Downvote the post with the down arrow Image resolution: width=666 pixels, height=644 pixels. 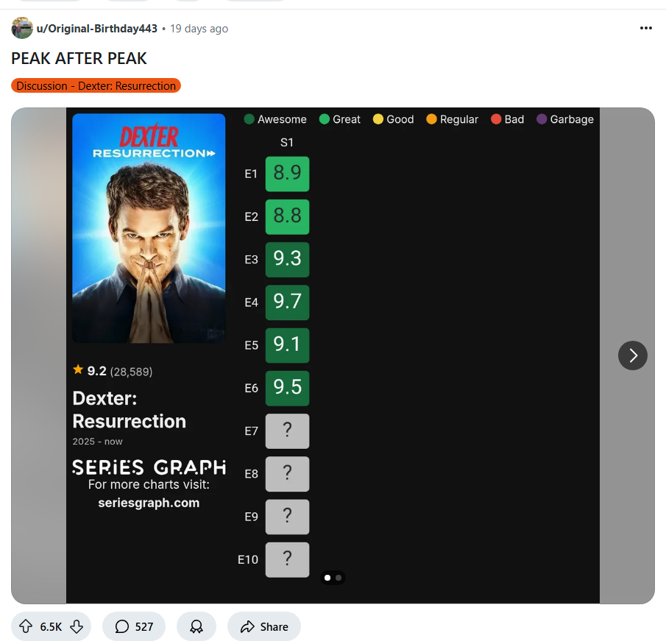[x=77, y=626]
